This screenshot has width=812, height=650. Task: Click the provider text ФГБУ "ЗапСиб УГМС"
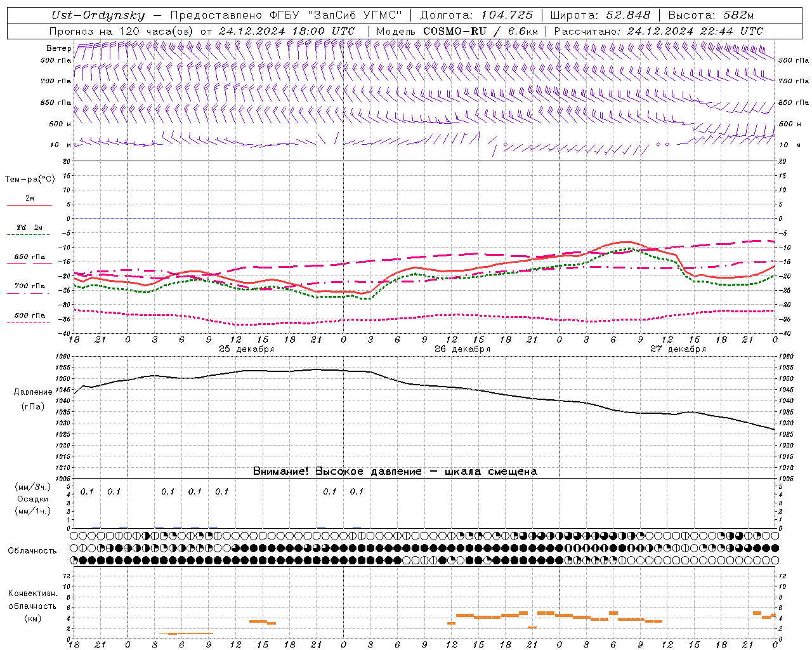337,15
